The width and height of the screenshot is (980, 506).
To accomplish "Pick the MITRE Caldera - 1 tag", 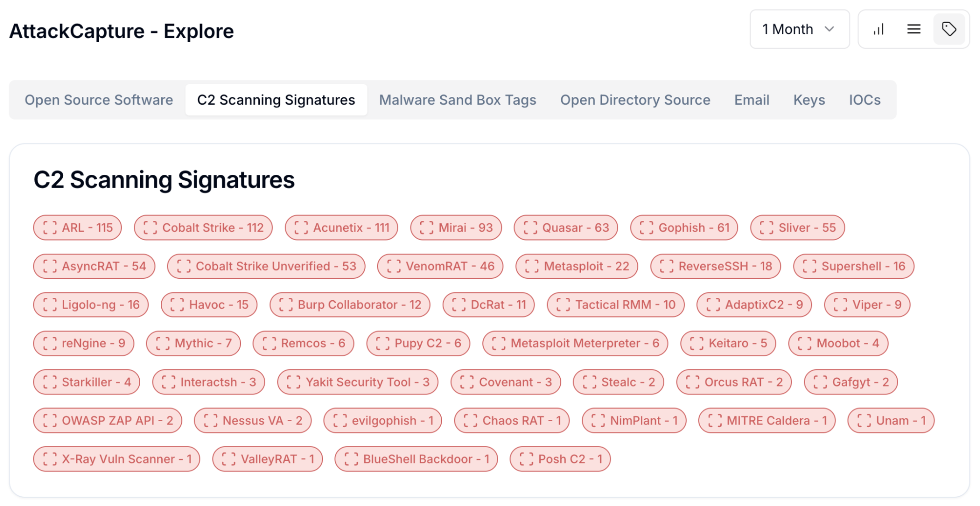I will tap(767, 421).
